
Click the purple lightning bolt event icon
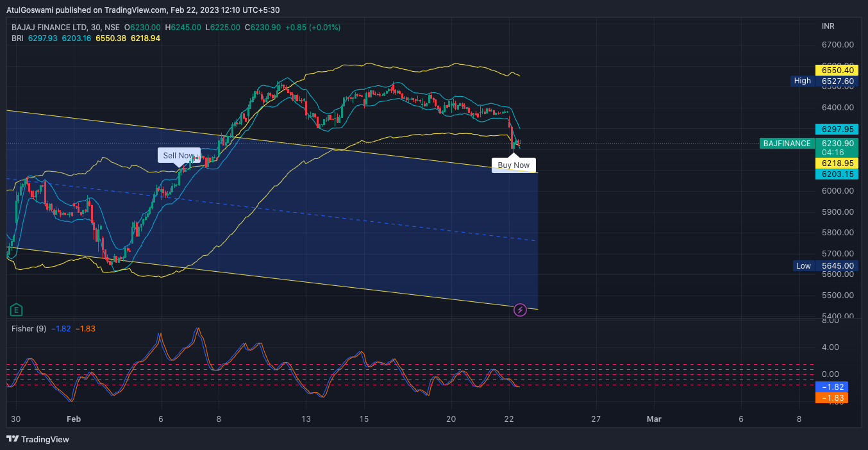pyautogui.click(x=521, y=310)
